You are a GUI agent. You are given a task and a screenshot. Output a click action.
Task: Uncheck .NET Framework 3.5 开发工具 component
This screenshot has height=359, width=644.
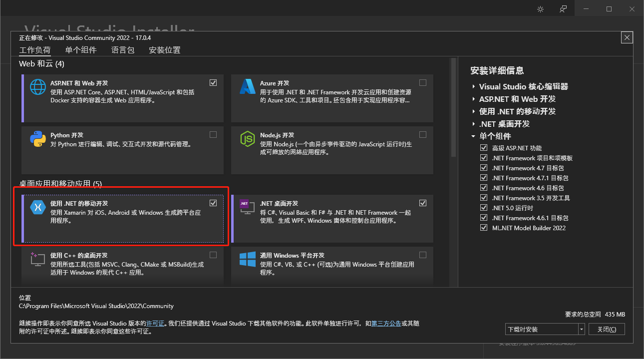tap(483, 198)
